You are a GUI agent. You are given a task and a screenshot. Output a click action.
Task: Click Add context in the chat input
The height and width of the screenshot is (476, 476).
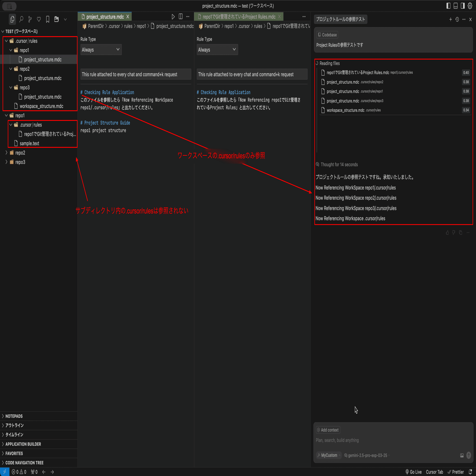328,430
